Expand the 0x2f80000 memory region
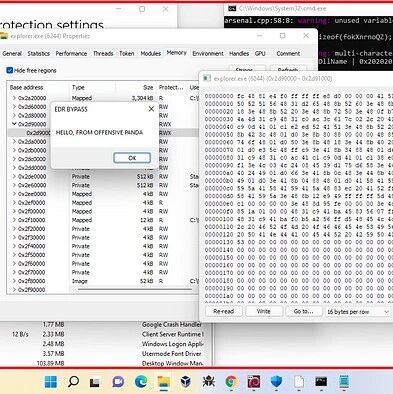This screenshot has width=393, height=394. point(14,281)
